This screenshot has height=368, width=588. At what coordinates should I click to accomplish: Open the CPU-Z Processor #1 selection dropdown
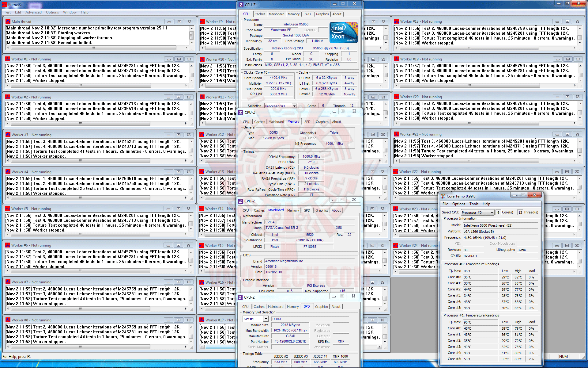tap(294, 106)
